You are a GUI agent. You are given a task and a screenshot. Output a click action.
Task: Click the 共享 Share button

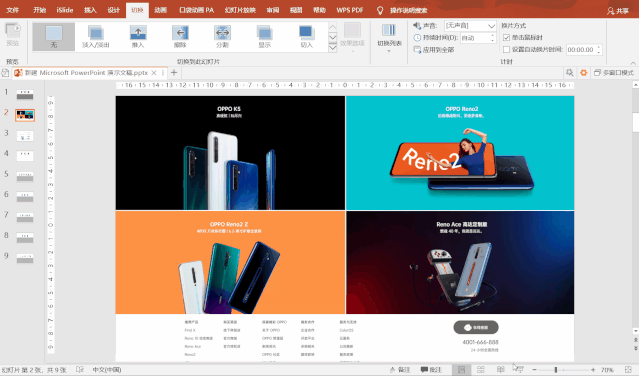(x=618, y=11)
